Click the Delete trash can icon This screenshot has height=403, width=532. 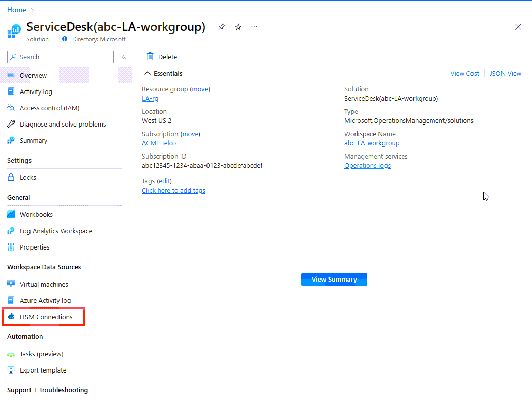click(150, 56)
